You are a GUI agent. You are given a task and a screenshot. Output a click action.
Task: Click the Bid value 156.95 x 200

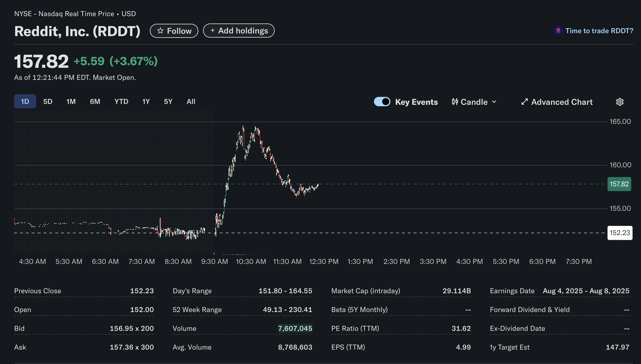[x=132, y=328]
